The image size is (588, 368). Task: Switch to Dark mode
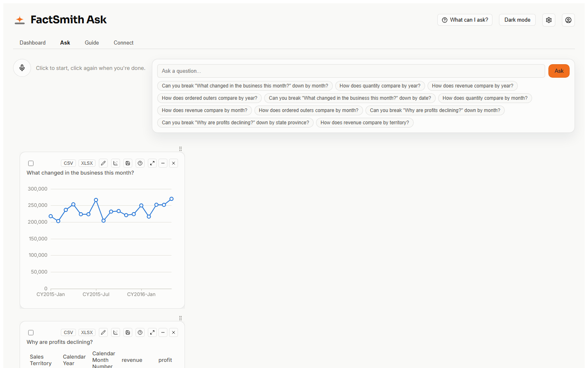point(517,20)
